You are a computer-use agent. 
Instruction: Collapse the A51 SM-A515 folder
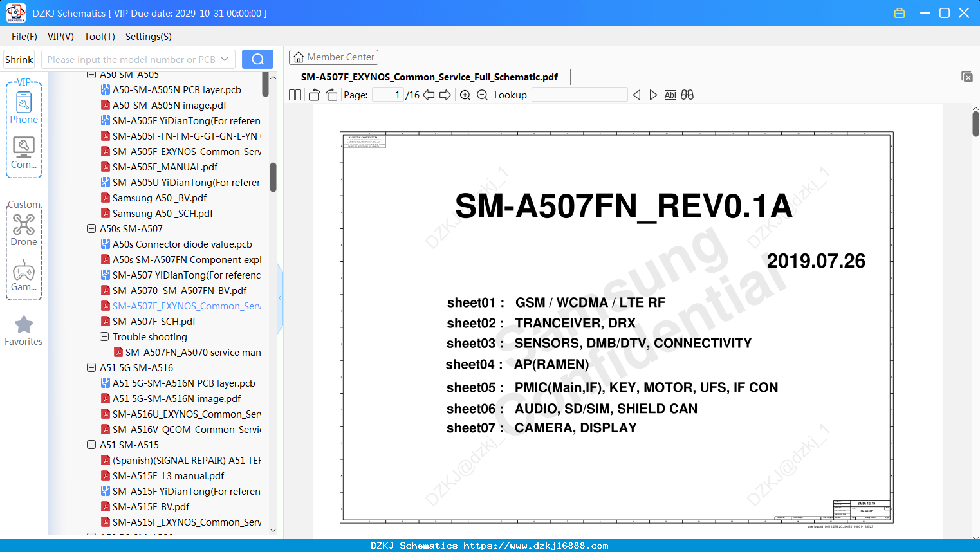point(91,445)
